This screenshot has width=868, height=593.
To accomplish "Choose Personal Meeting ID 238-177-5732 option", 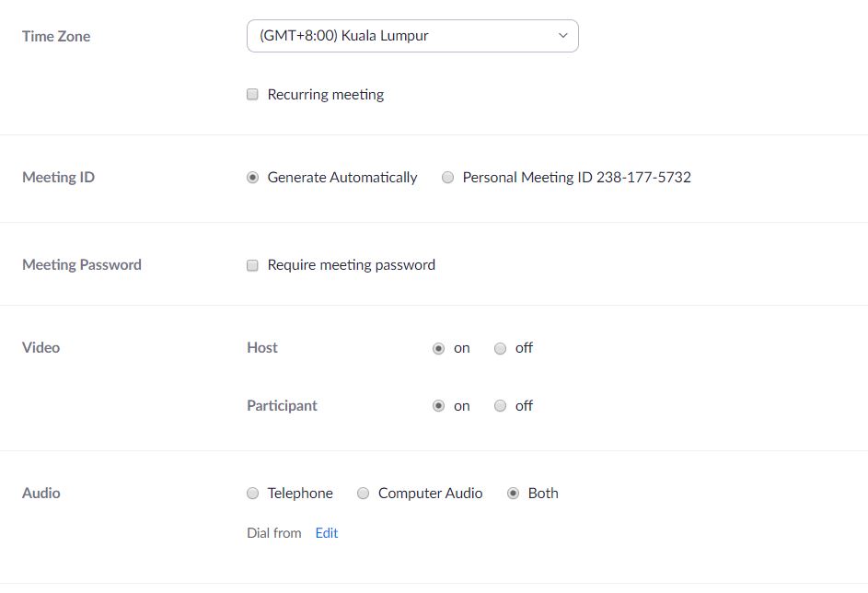I will pos(448,177).
